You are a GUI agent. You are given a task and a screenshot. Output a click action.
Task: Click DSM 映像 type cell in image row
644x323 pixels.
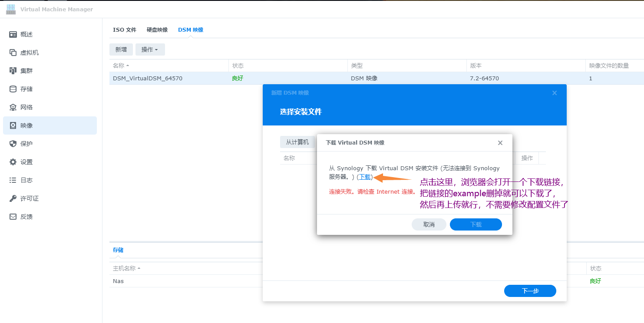pos(364,79)
